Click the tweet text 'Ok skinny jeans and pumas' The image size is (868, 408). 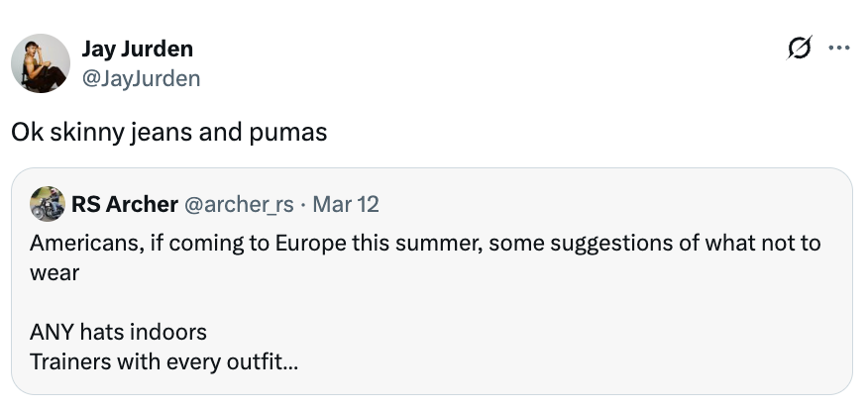tap(169, 132)
